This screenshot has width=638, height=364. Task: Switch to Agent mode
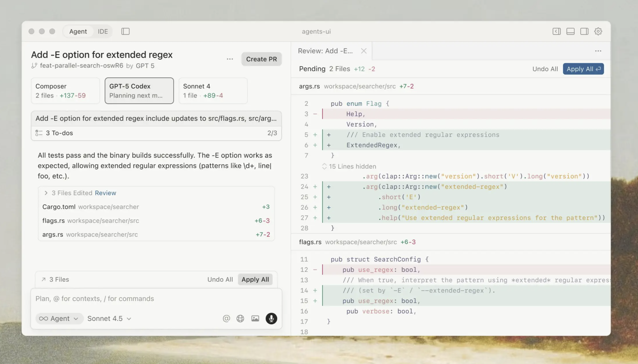78,31
